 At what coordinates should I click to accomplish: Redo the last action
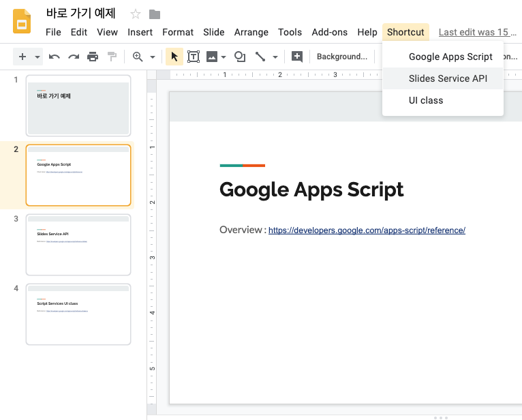tap(74, 57)
